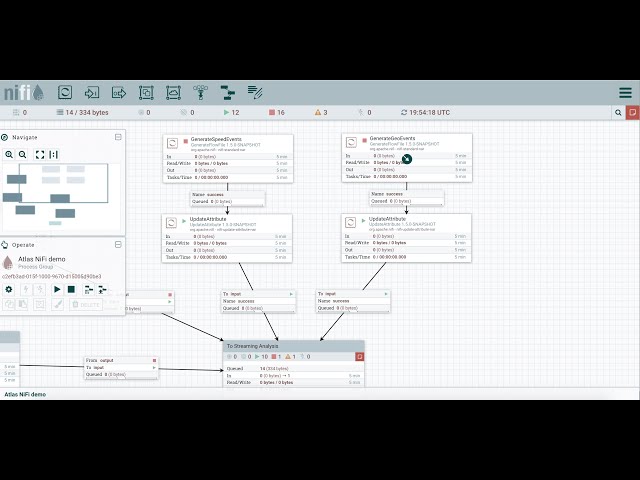Click the DELETE button in Operate panel
The height and width of the screenshot is (480, 640).
[x=86, y=304]
